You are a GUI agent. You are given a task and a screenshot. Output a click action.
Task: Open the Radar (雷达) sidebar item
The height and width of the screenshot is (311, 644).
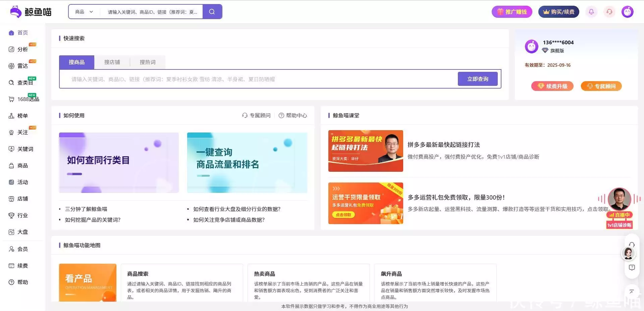(x=22, y=66)
